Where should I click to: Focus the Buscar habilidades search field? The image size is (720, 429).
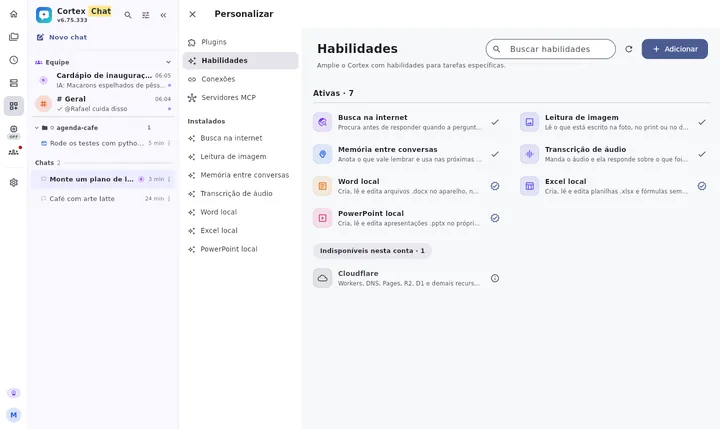coord(551,49)
